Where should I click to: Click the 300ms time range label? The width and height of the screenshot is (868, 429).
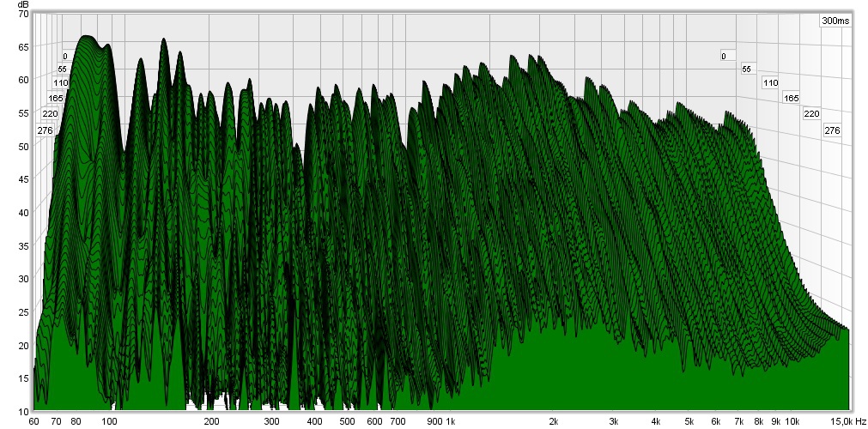pos(835,21)
